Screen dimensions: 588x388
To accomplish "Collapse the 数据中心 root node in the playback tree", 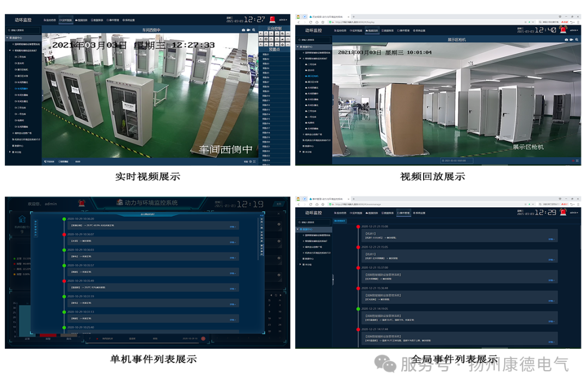I will (298, 47).
